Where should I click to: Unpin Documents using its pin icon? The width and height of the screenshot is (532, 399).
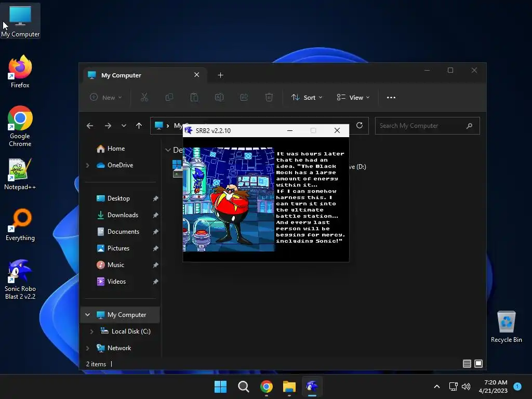(155, 232)
